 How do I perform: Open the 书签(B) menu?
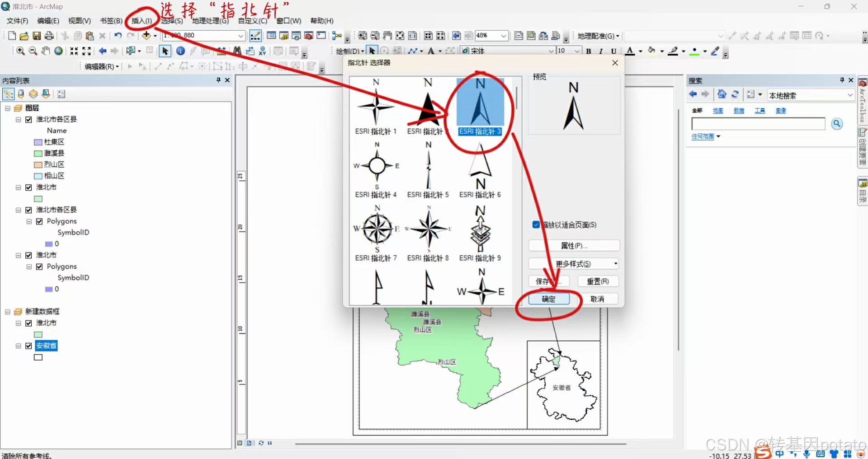point(111,21)
